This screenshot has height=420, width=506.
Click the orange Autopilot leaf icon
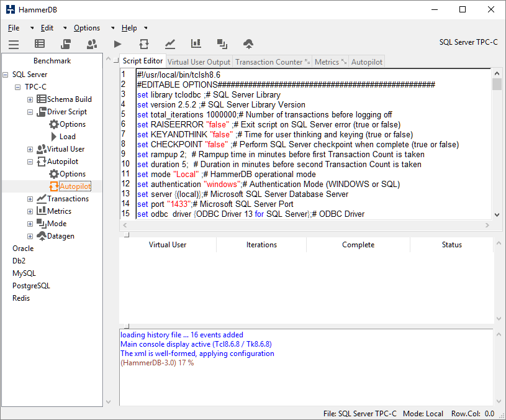54,186
